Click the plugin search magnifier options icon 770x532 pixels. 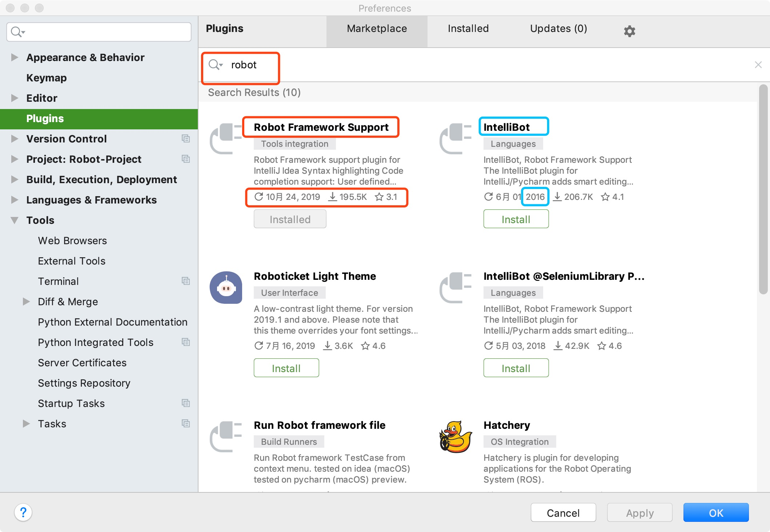(216, 65)
